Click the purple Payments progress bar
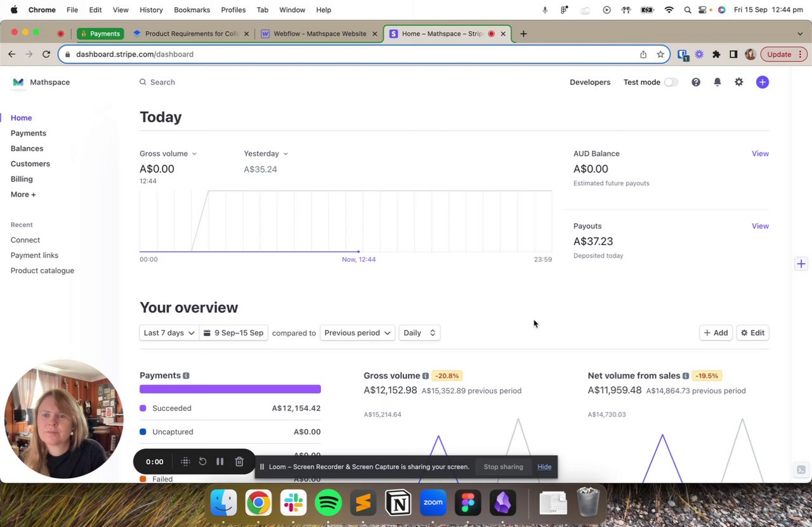 pos(230,389)
